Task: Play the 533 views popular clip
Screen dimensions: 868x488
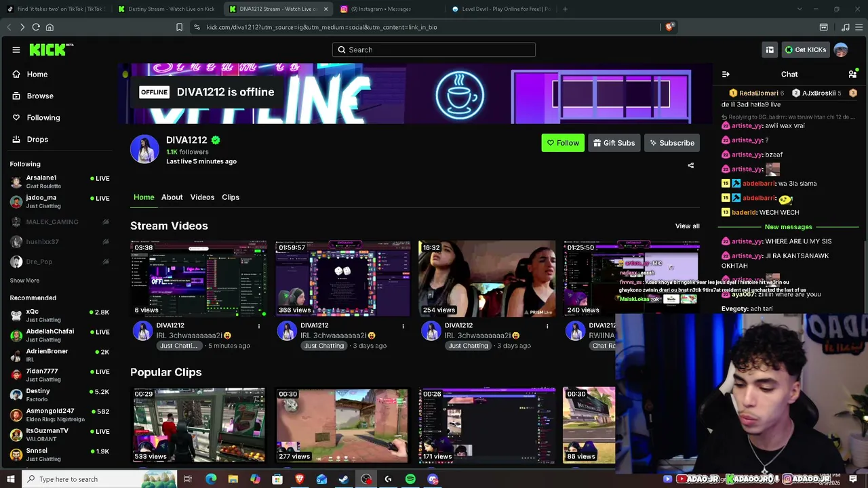Action: pos(198,425)
